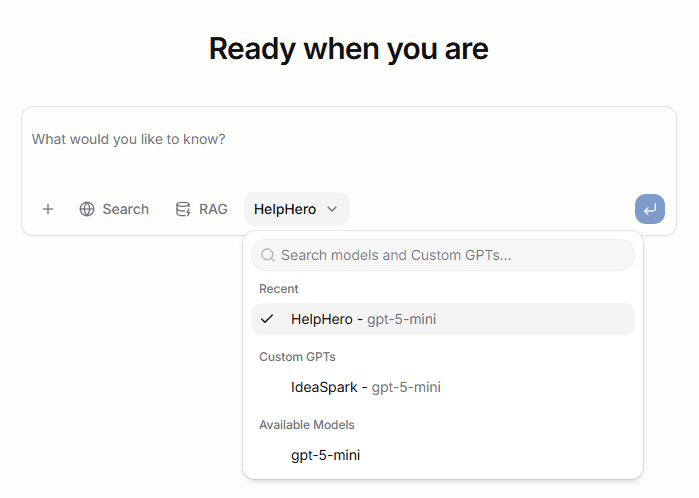699x498 pixels.
Task: Collapse the HelpHero model dropdown
Action: pos(296,209)
